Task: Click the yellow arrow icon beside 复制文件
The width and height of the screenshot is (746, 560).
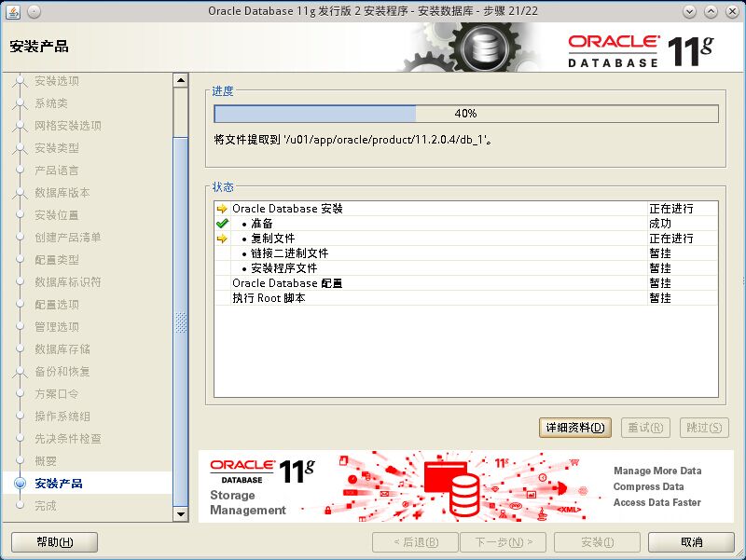Action: pos(222,239)
